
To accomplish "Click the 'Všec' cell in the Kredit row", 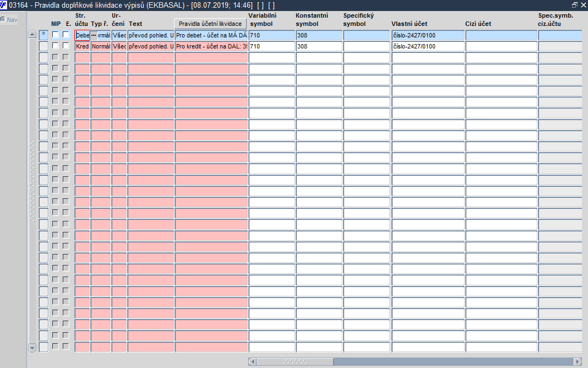I will [x=119, y=46].
